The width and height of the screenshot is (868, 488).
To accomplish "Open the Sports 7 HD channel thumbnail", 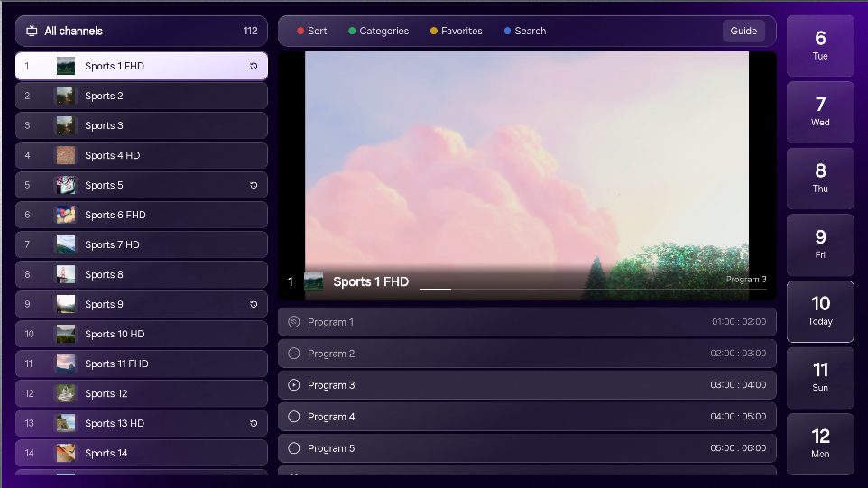I will pos(65,244).
